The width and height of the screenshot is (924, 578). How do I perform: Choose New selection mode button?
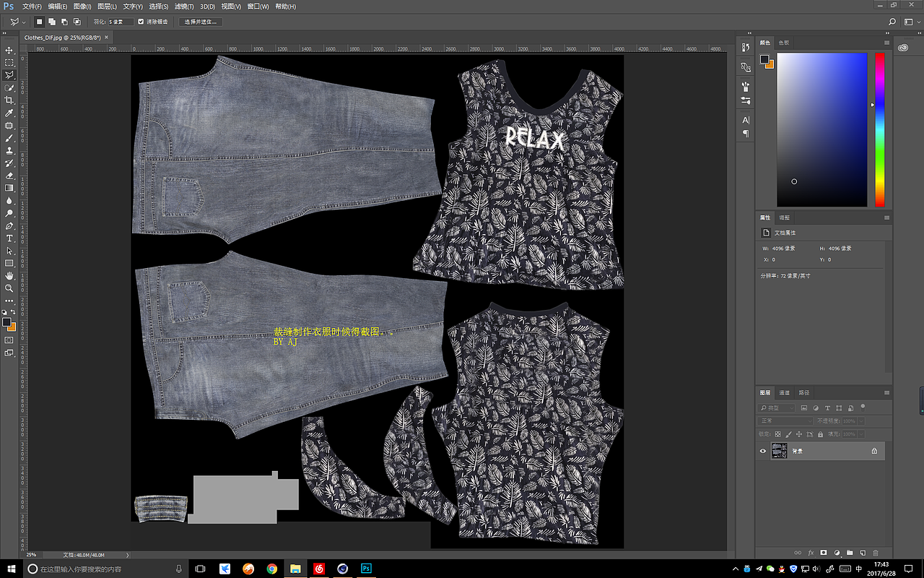point(40,22)
